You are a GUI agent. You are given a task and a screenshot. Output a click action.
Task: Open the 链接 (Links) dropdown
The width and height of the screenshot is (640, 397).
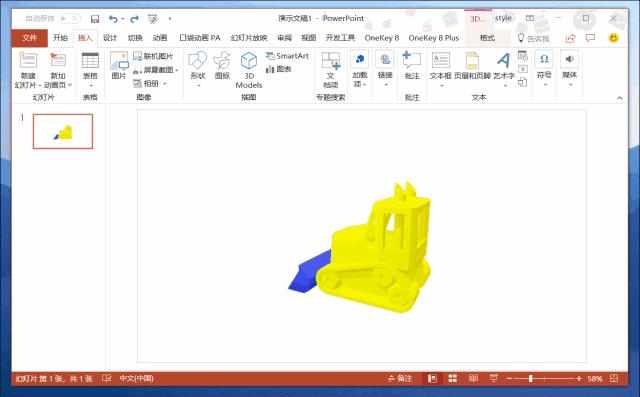pos(385,70)
